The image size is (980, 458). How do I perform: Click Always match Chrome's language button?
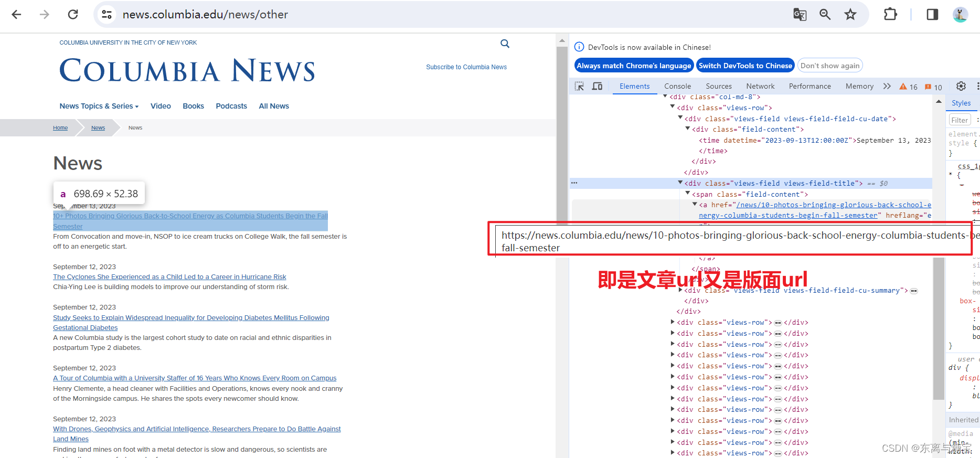pyautogui.click(x=634, y=66)
